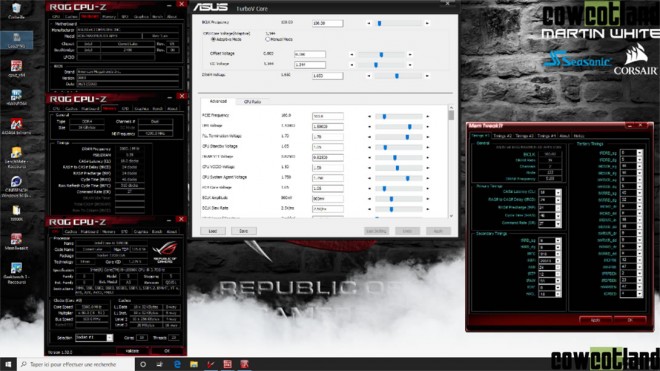660x371 pixels.
Task: Open the first dropdown under Tertiary Timings
Action: coord(639,153)
